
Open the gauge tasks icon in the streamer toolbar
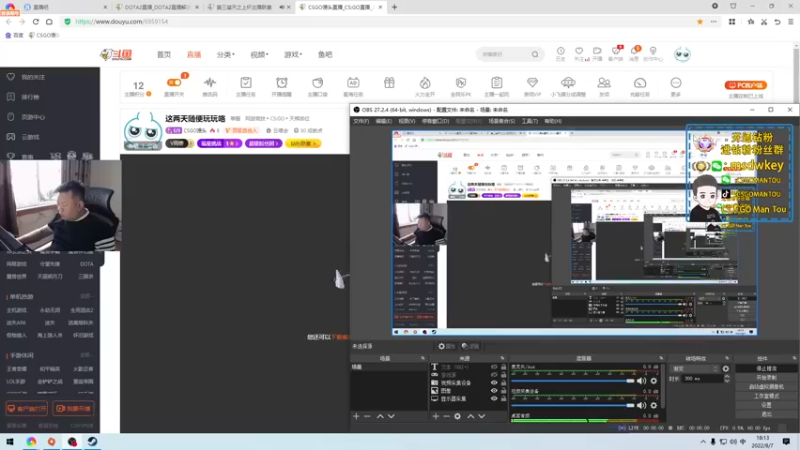640,83
